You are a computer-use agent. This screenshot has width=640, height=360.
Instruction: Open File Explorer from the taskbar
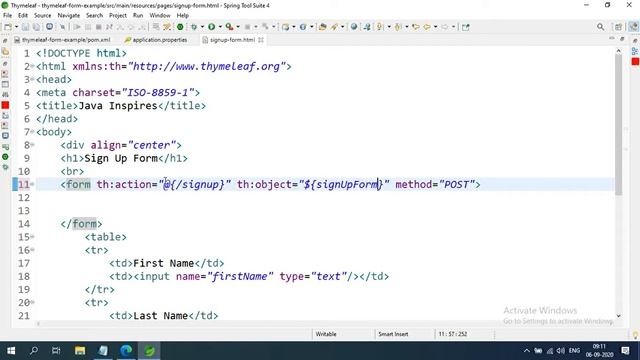click(80, 351)
